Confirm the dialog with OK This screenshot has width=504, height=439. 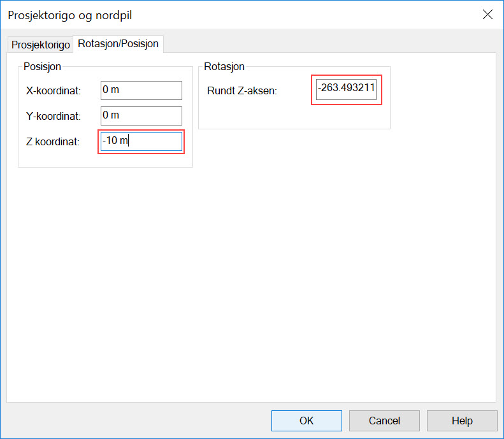tap(306, 421)
